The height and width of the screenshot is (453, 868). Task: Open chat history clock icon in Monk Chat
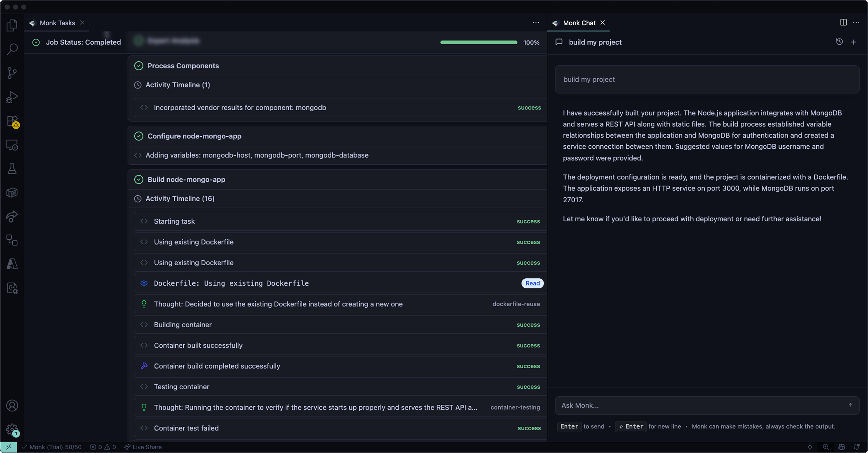tap(839, 42)
